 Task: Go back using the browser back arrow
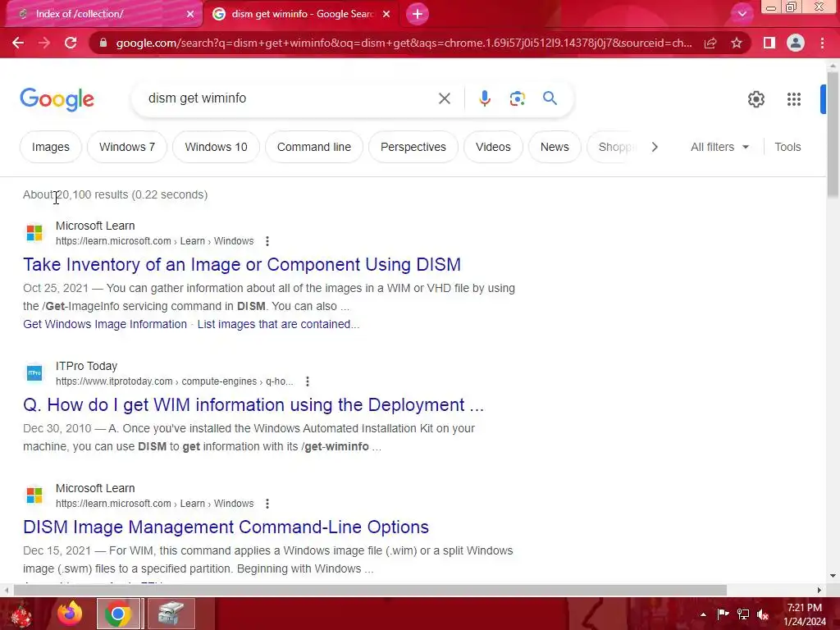(18, 43)
